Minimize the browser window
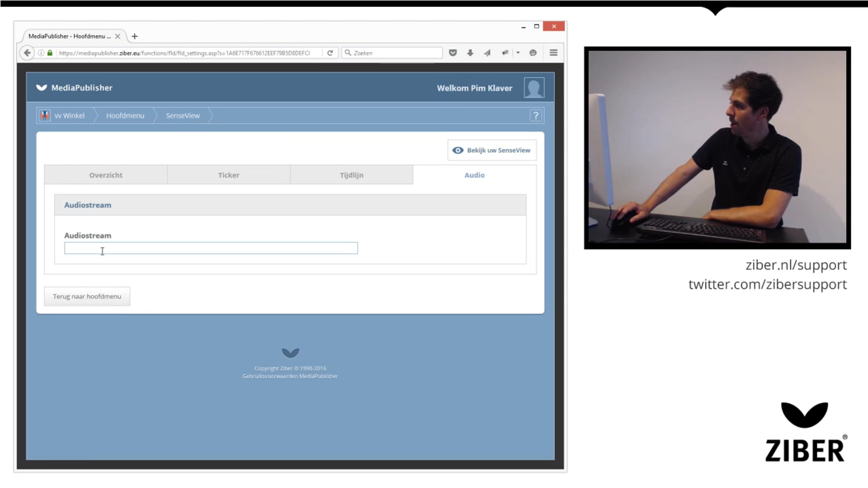 523,26
